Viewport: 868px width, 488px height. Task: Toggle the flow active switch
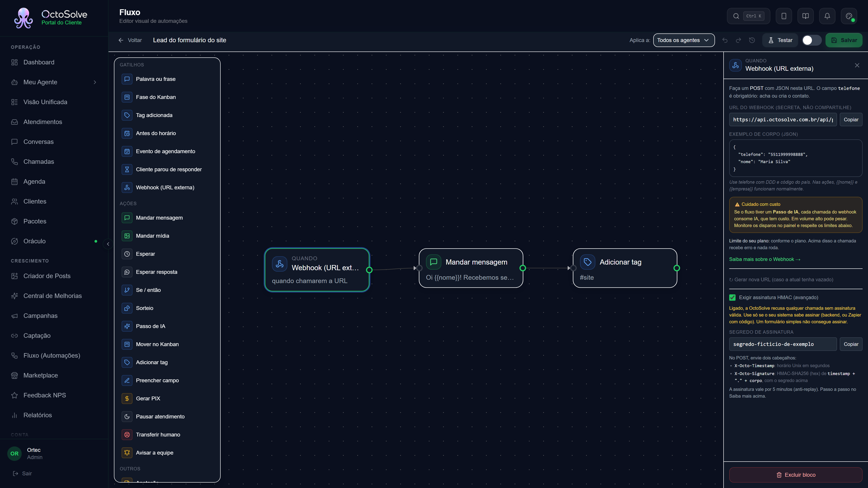click(x=811, y=40)
